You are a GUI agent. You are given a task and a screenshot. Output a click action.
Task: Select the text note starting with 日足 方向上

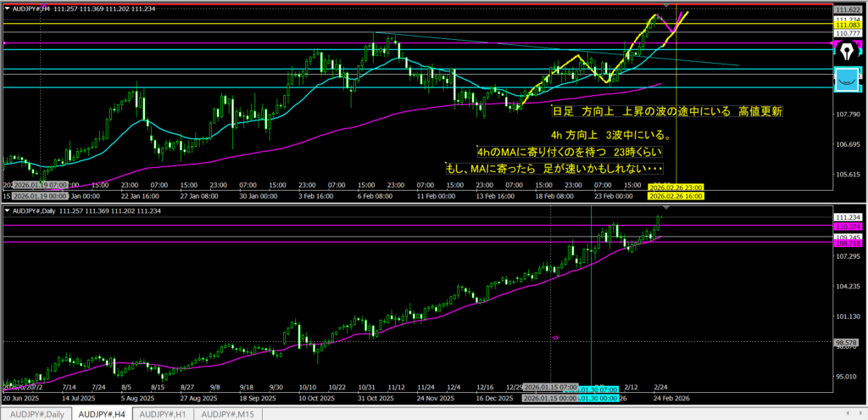(666, 111)
